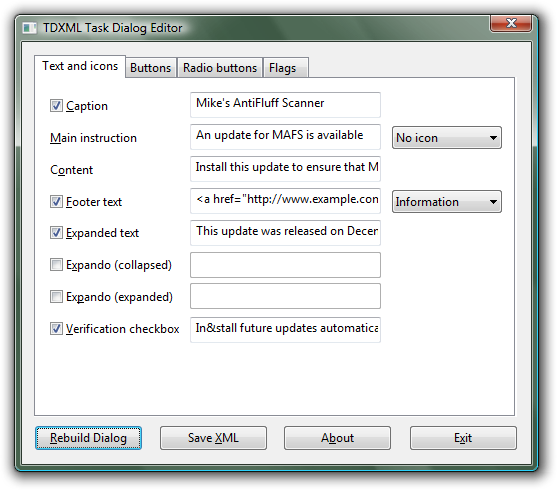Open the About dialog
The image size is (557, 490).
337,438
